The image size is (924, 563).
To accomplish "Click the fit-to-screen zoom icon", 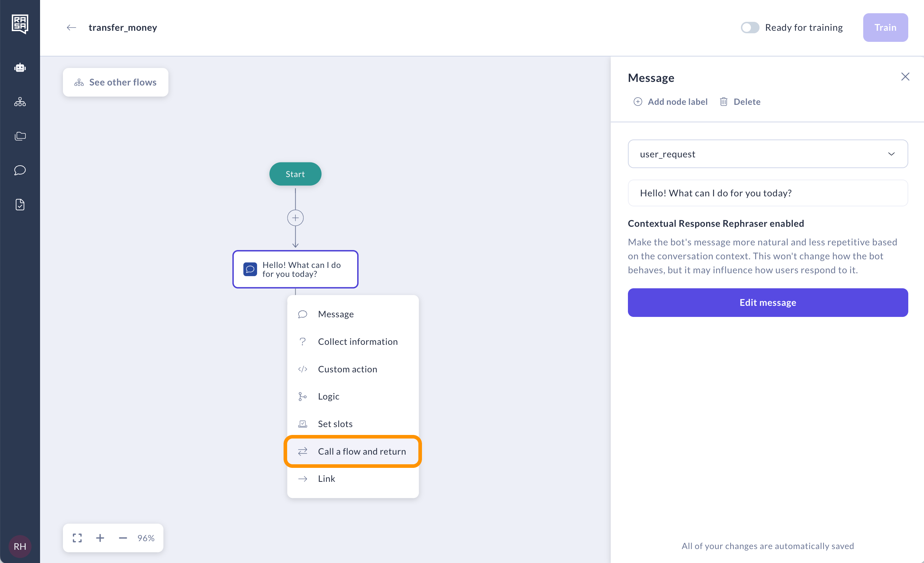I will (x=77, y=538).
